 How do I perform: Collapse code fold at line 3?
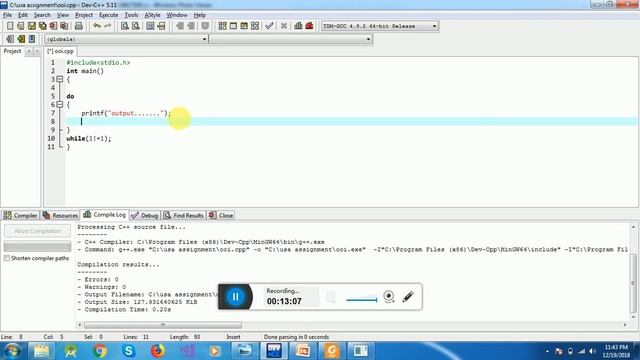click(60, 79)
